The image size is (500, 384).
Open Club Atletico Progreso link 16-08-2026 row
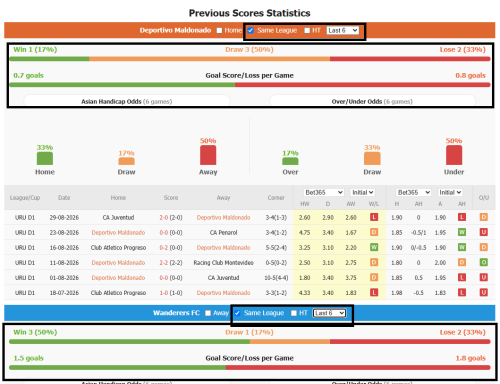118,248
